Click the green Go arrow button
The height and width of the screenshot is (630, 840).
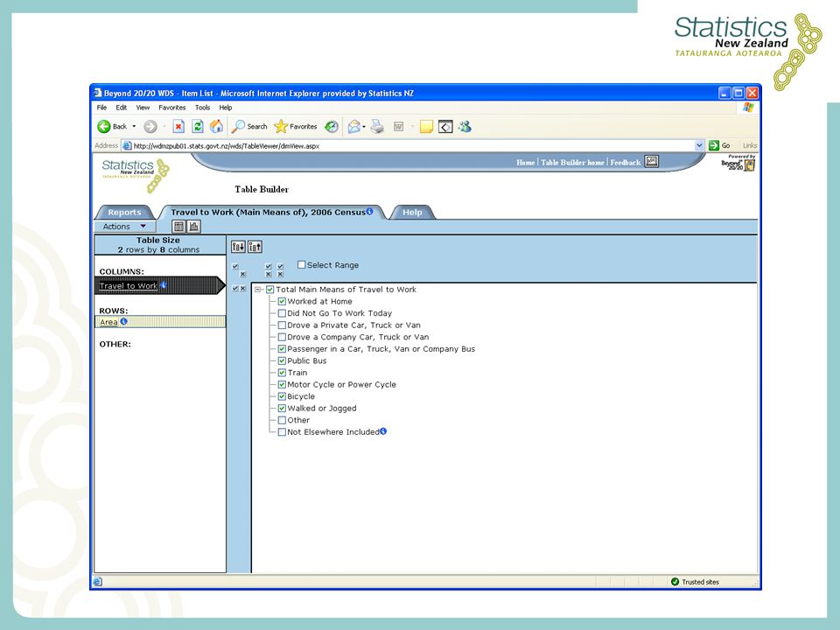(714, 145)
